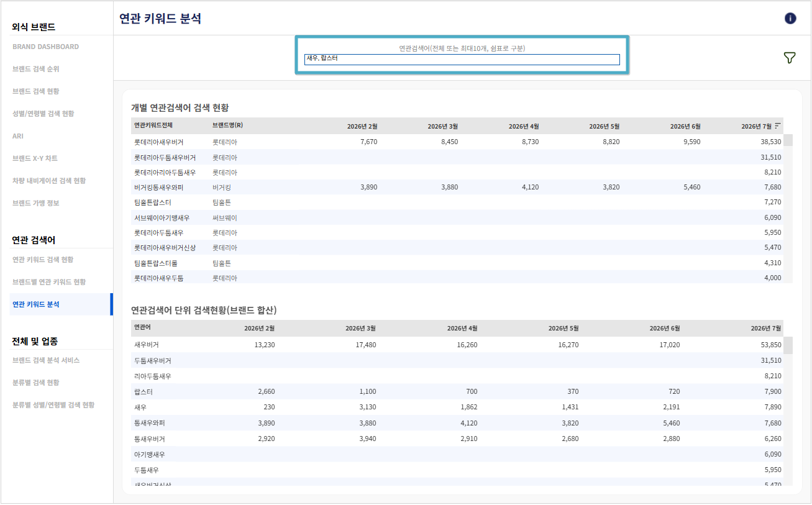Select the 롯데리아두툼새우버거 keyword cell
This screenshot has height=505, width=812.
165,157
